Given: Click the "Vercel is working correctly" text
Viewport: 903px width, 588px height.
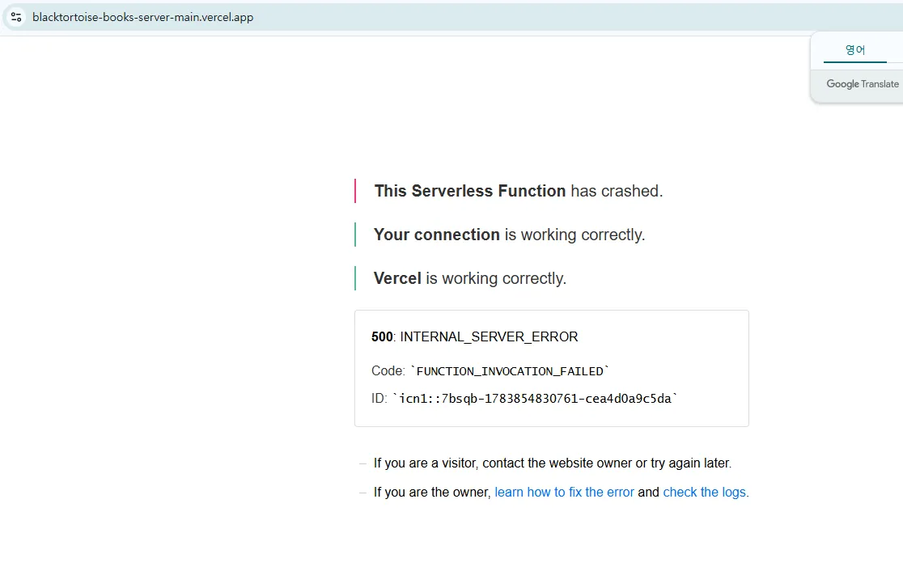Looking at the screenshot, I should pos(470,278).
